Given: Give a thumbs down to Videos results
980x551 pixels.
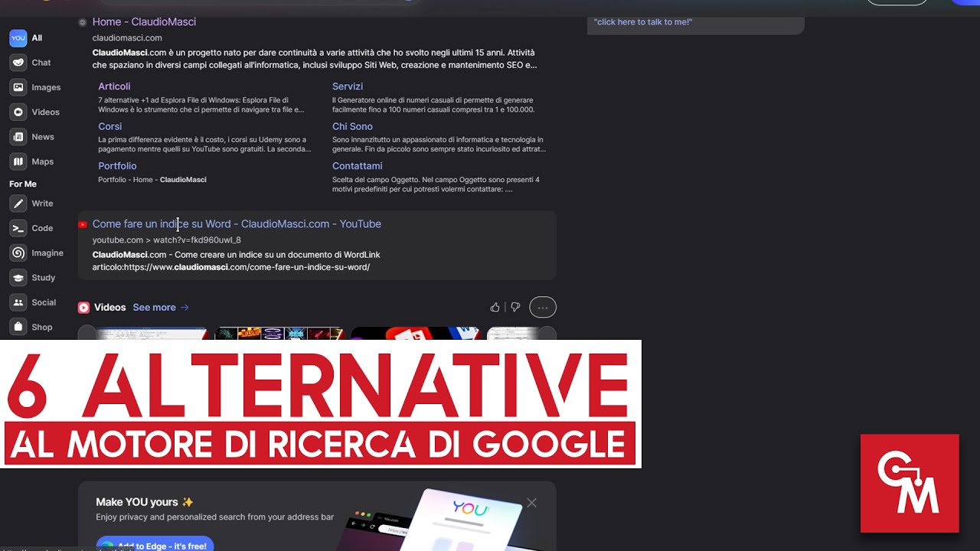Looking at the screenshot, I should pyautogui.click(x=515, y=308).
